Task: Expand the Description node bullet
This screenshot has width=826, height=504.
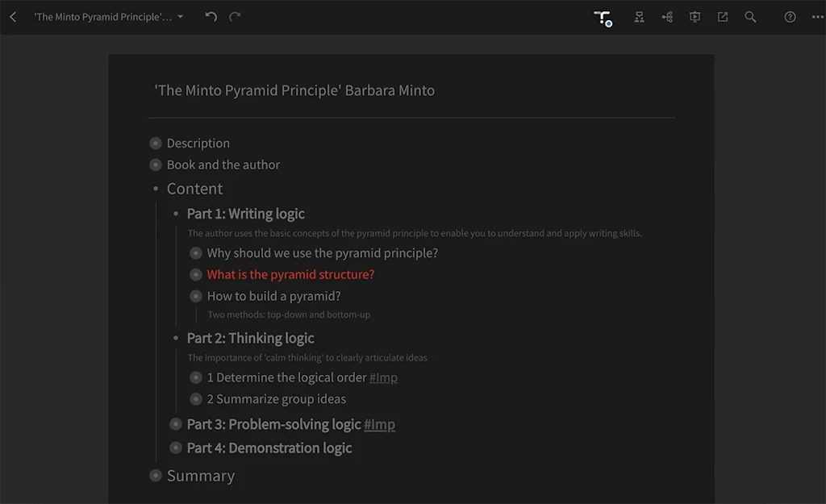Action: coord(156,144)
